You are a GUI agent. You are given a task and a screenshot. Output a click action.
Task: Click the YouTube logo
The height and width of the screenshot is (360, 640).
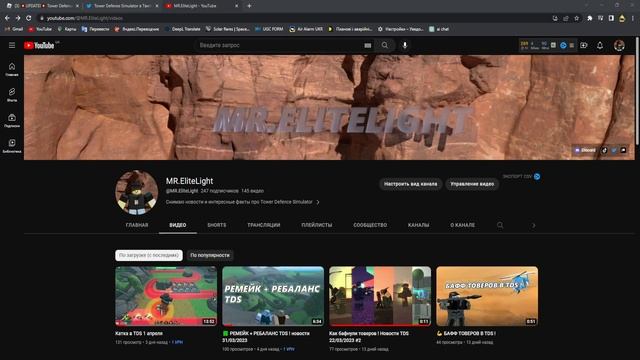click(39, 45)
